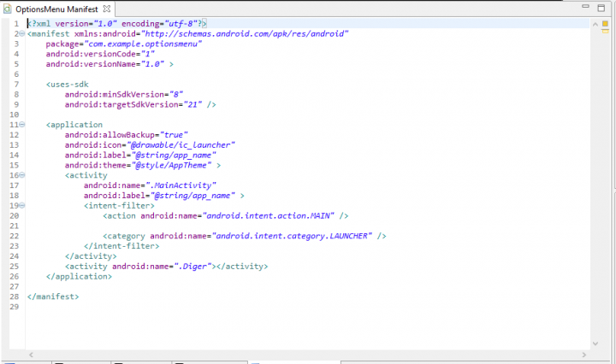Click the android:minSdkVersion="8" attribute
The height and width of the screenshot is (364, 616).
pos(124,94)
